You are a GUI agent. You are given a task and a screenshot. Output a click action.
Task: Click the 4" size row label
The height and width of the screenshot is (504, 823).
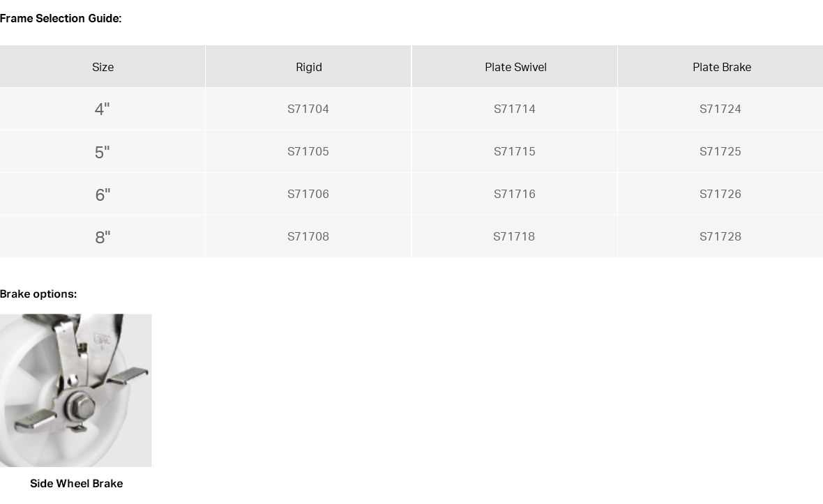point(103,109)
